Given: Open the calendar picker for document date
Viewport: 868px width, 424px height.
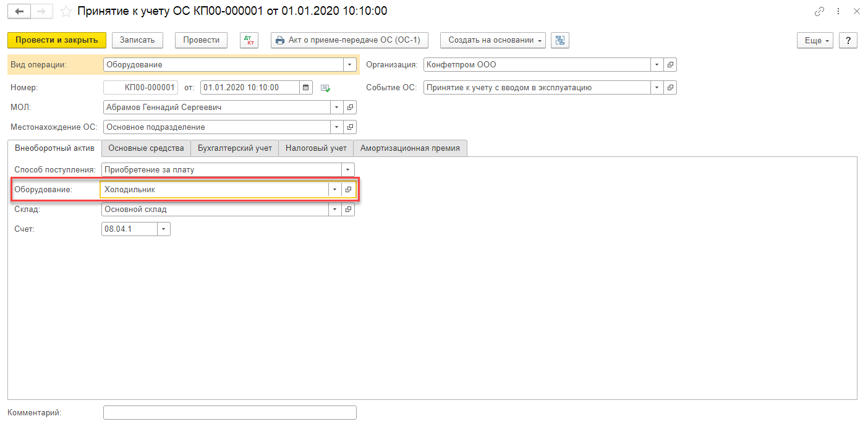Looking at the screenshot, I should point(306,88).
